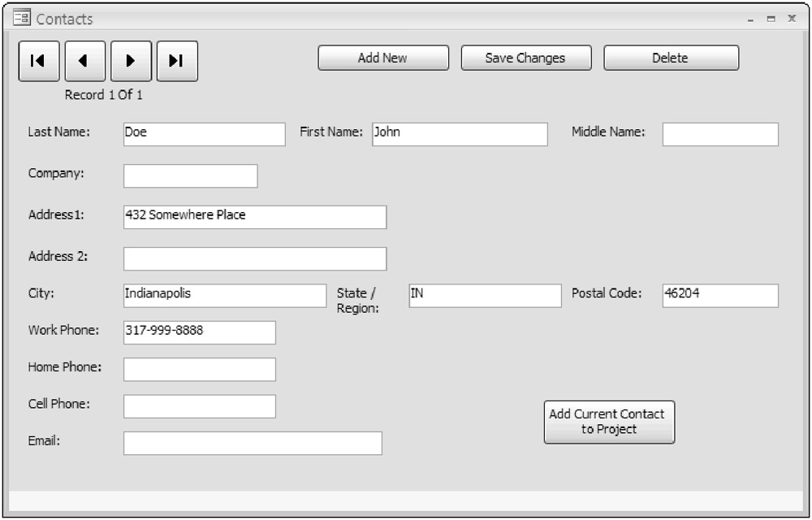The height and width of the screenshot is (520, 812).
Task: Click Save Changes button
Action: tap(525, 58)
